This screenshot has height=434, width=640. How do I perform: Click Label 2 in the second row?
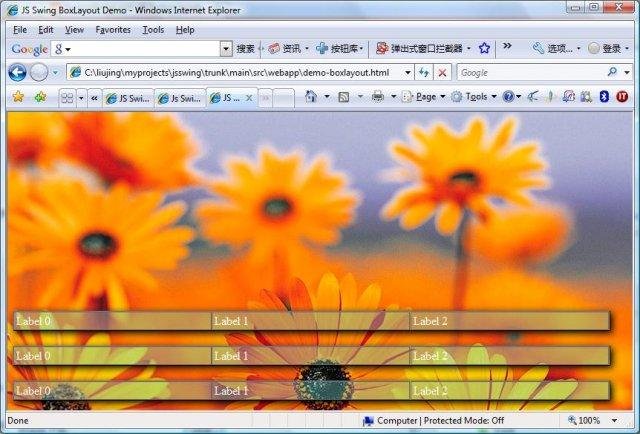430,356
